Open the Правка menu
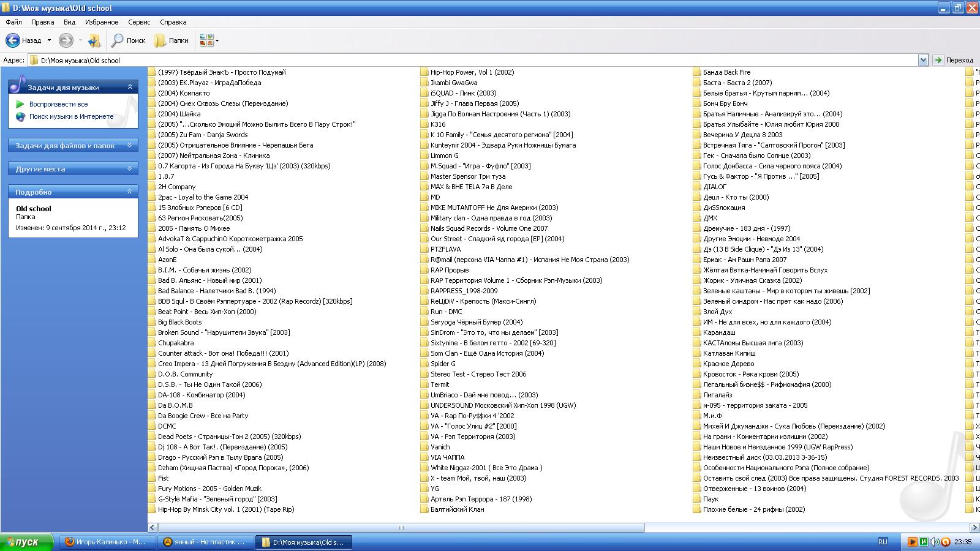Screen dimensions: 980x551 pyautogui.click(x=43, y=22)
